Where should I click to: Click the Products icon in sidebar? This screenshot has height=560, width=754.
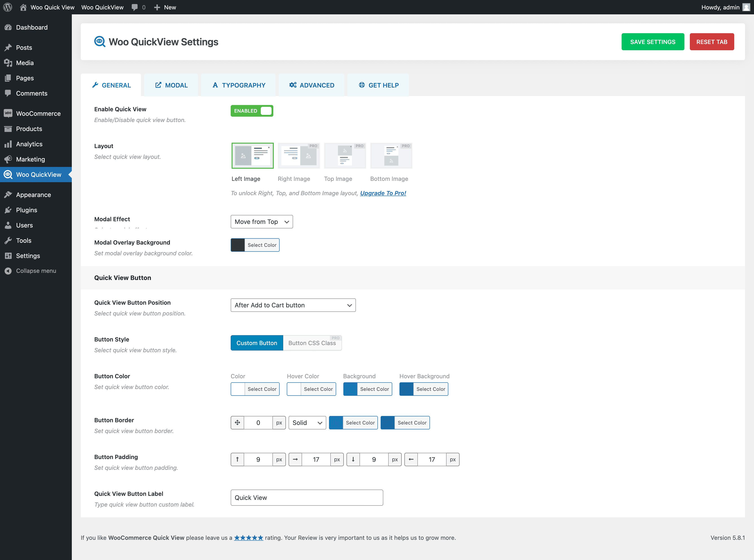[x=8, y=129]
